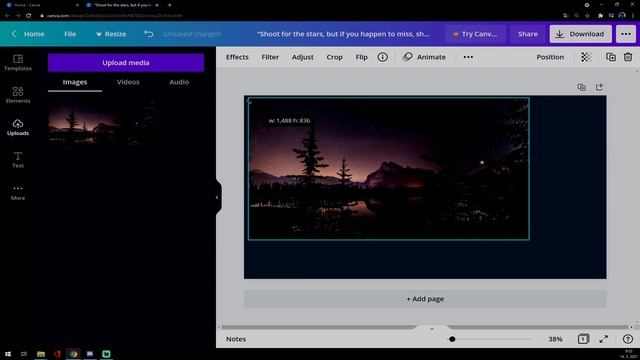Open the Text sidebar panel
The image size is (640, 360).
(x=18, y=160)
